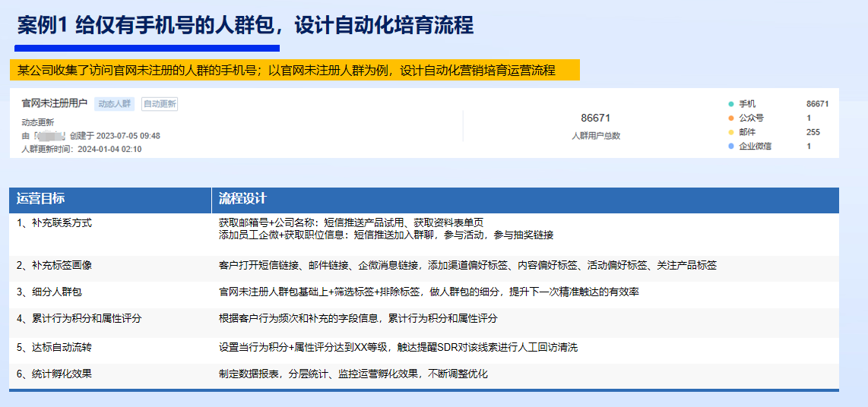This screenshot has width=868, height=407.
Task: Click the 制定数据报表 description text
Action: click(353, 374)
